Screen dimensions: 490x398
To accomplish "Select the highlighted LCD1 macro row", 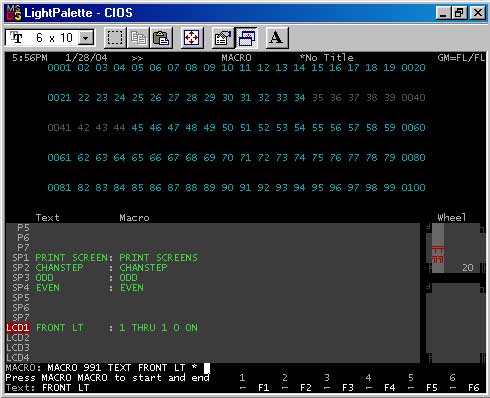I will click(x=102, y=328).
